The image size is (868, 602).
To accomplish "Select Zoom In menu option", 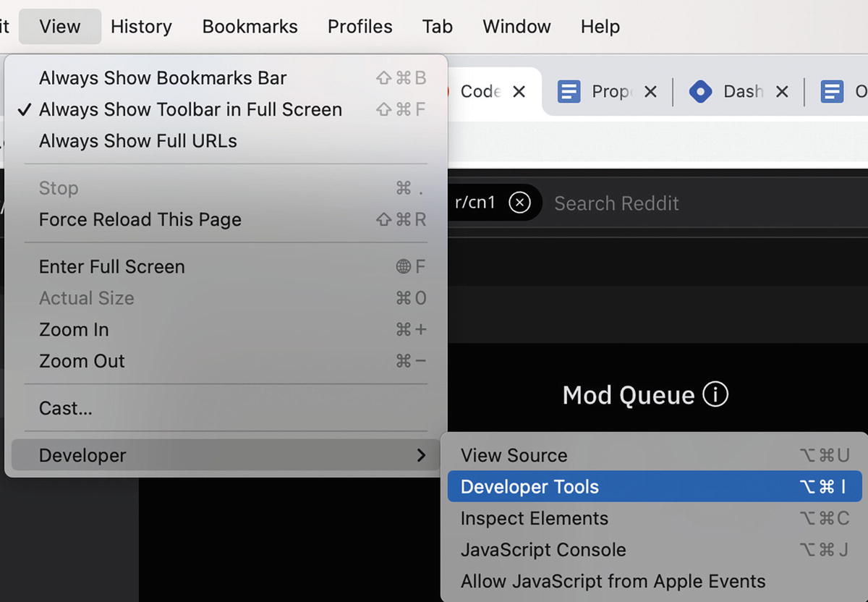I will point(74,330).
